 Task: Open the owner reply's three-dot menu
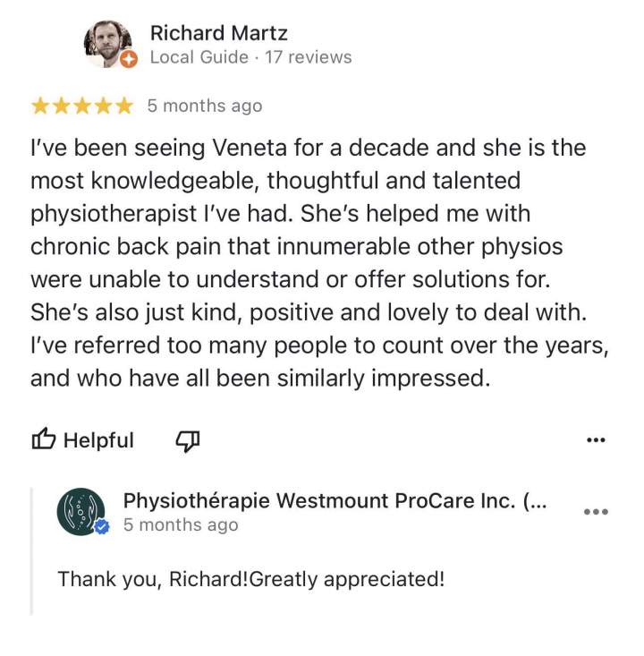pyautogui.click(x=596, y=511)
